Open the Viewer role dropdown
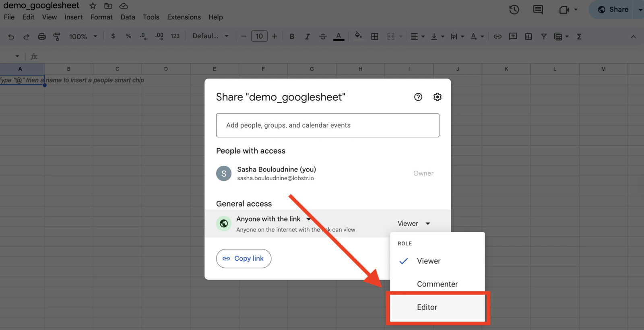 (414, 223)
